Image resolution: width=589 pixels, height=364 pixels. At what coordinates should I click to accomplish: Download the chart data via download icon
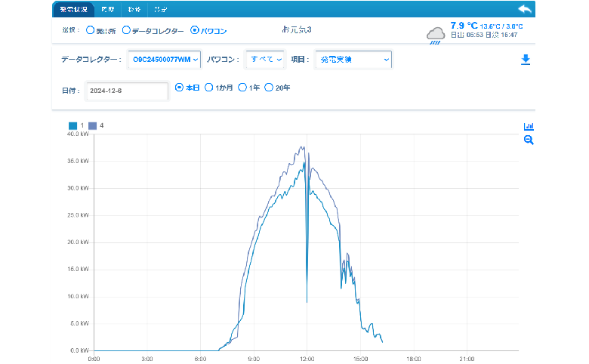[x=526, y=60]
